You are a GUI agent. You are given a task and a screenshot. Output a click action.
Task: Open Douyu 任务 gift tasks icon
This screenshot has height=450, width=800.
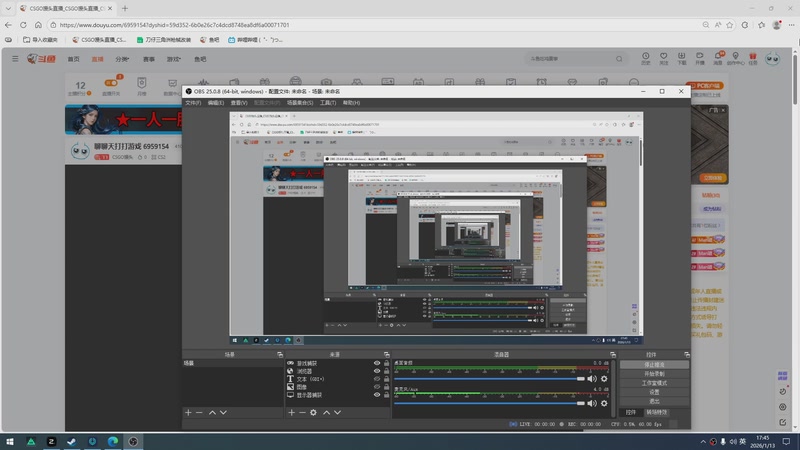[753, 58]
